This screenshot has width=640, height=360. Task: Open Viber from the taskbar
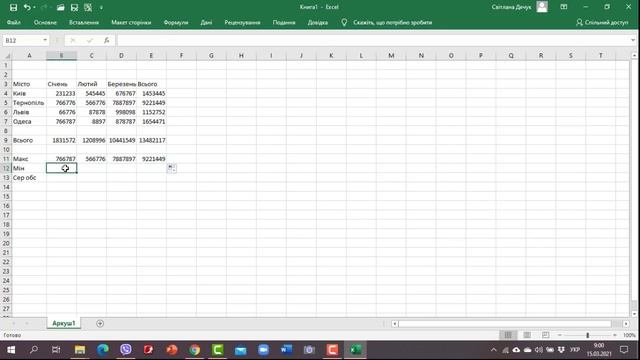[x=126, y=350]
